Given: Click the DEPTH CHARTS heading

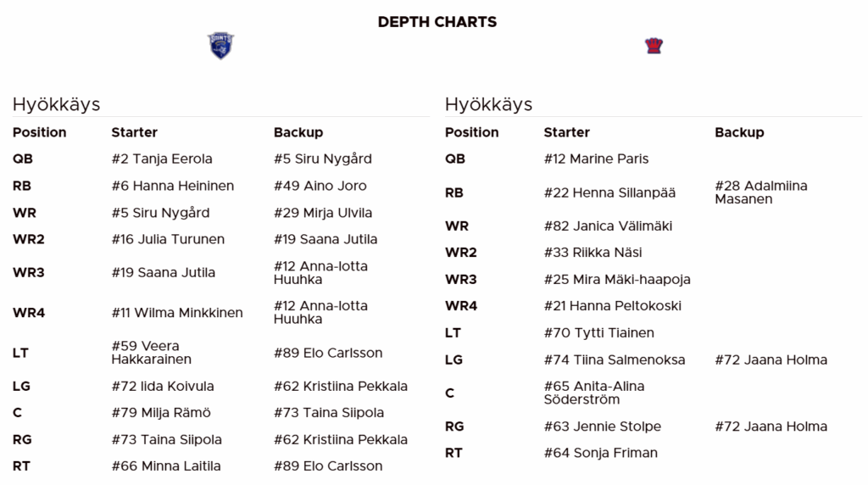Looking at the screenshot, I should pos(437,22).
